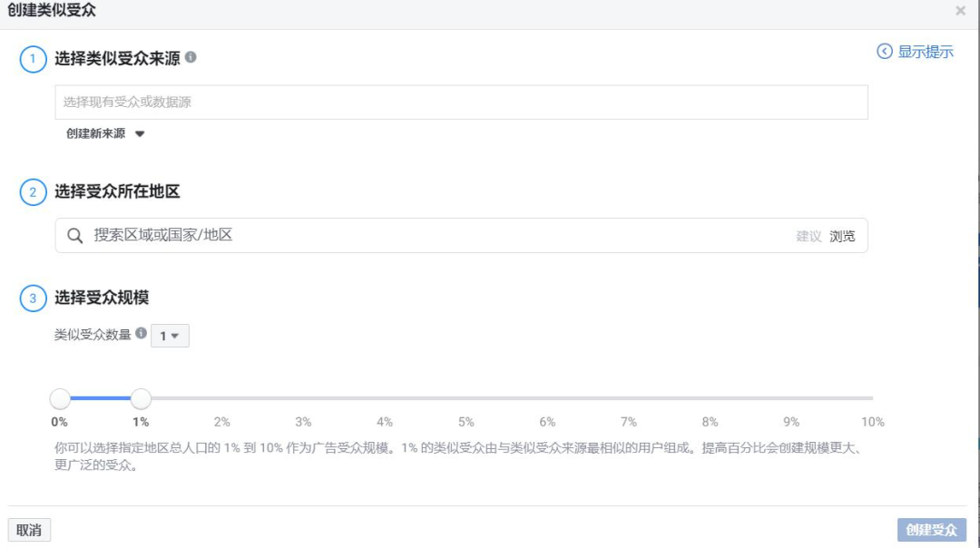Close the 创建类似受众 dialog with X
980x548 pixels.
961,11
